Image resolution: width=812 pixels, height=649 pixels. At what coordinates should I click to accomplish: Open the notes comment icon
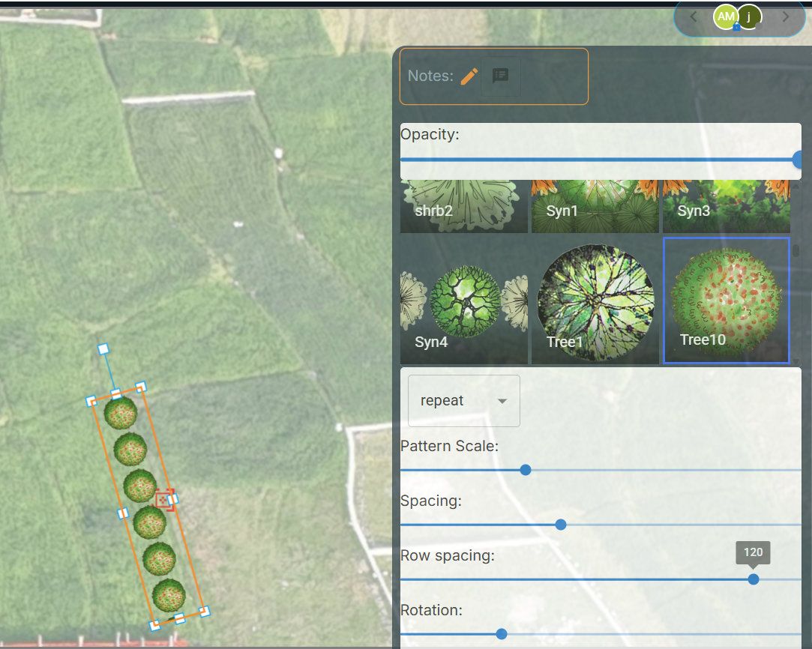point(500,76)
